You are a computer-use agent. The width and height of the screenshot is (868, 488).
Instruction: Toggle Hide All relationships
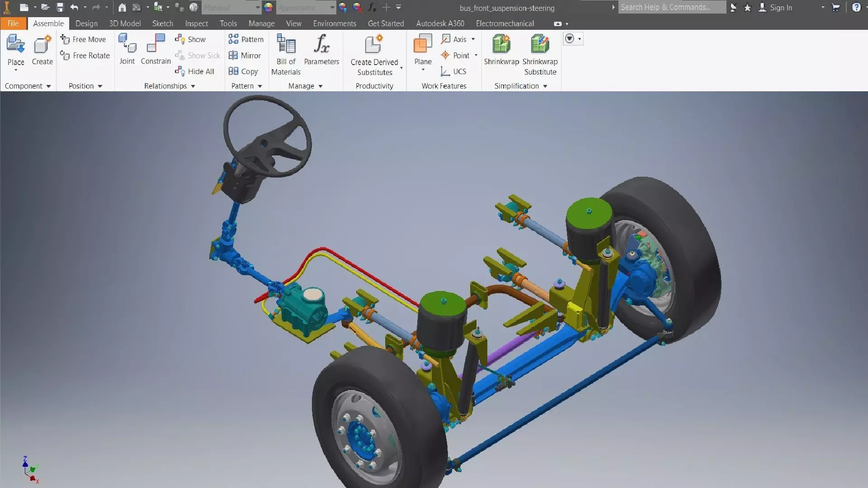[195, 71]
